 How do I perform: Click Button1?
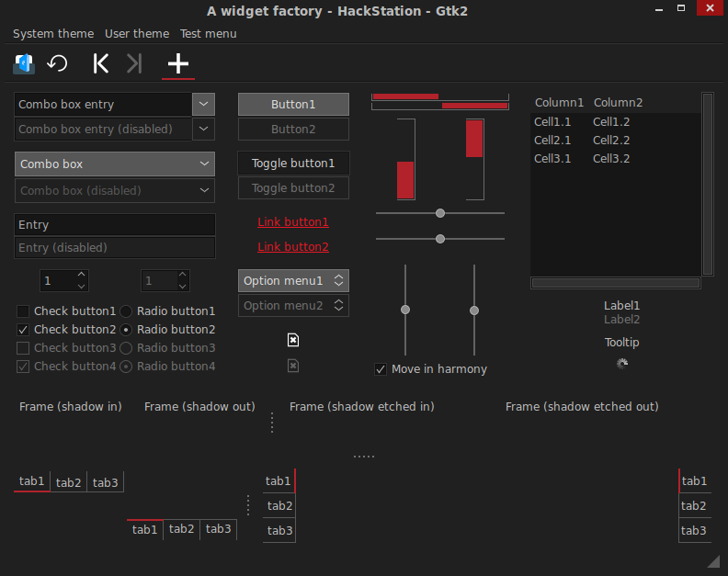tap(293, 104)
